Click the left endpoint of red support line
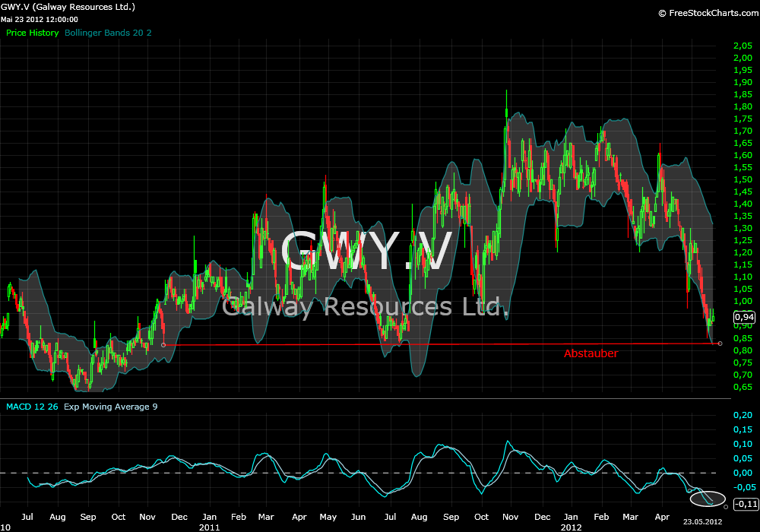The width and height of the screenshot is (760, 532). click(x=163, y=345)
